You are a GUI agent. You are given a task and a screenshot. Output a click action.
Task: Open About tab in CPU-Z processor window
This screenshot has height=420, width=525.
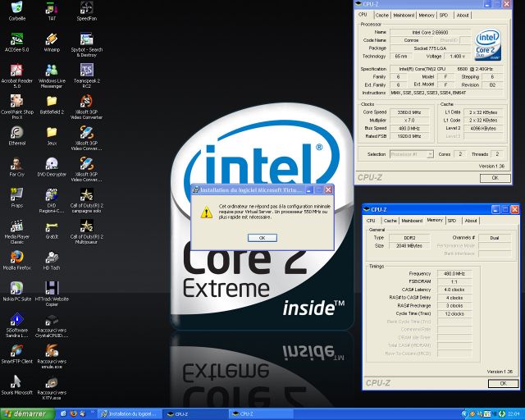coord(463,15)
